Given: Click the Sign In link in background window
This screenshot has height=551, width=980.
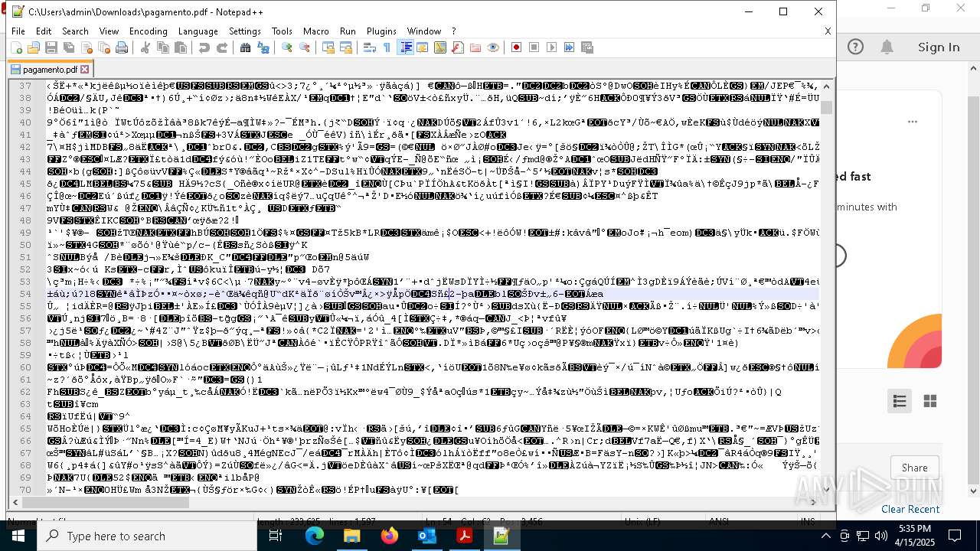Looking at the screenshot, I should [939, 47].
